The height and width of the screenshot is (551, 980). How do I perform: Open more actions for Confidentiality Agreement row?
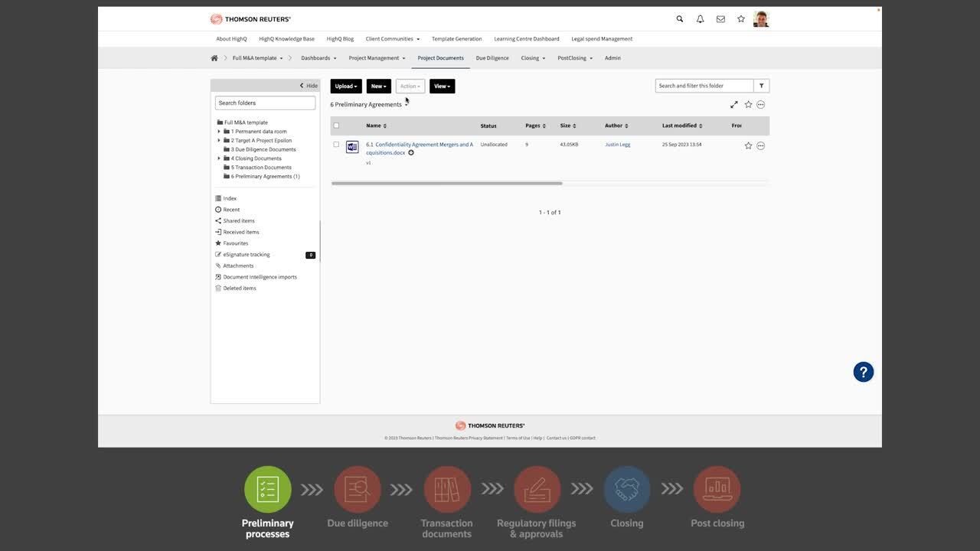pos(760,145)
